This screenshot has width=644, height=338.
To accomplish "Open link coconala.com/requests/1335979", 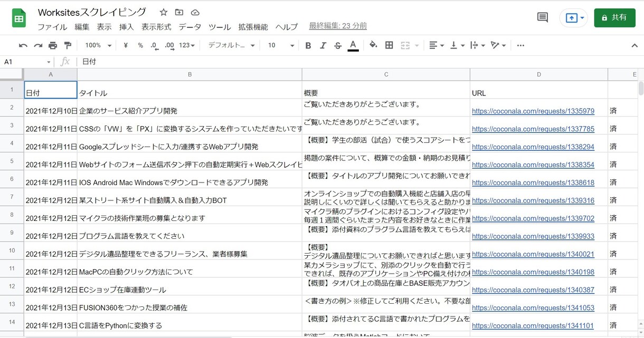I will point(533,111).
